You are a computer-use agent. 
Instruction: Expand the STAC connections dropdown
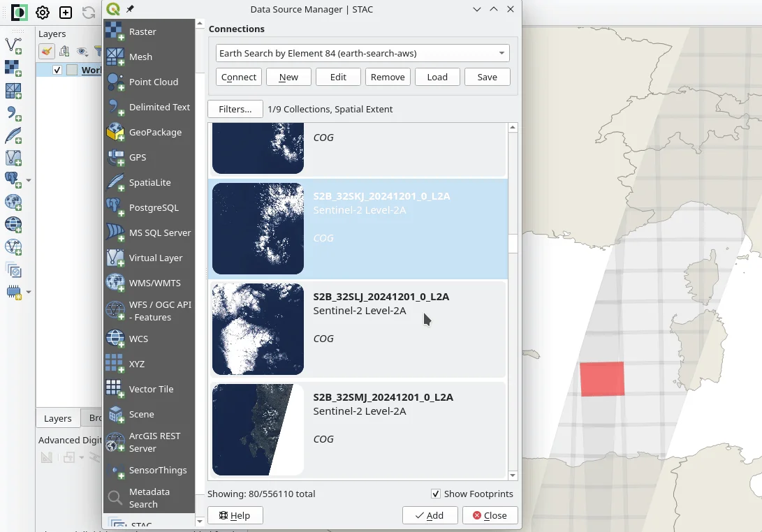[x=501, y=54]
